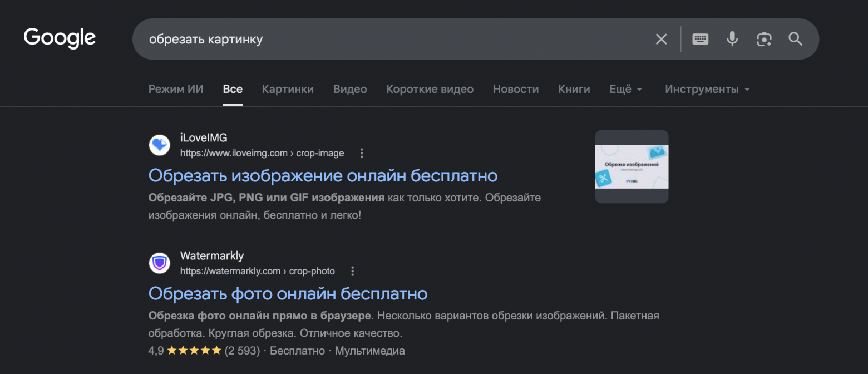Open the Новости tab

(x=516, y=89)
